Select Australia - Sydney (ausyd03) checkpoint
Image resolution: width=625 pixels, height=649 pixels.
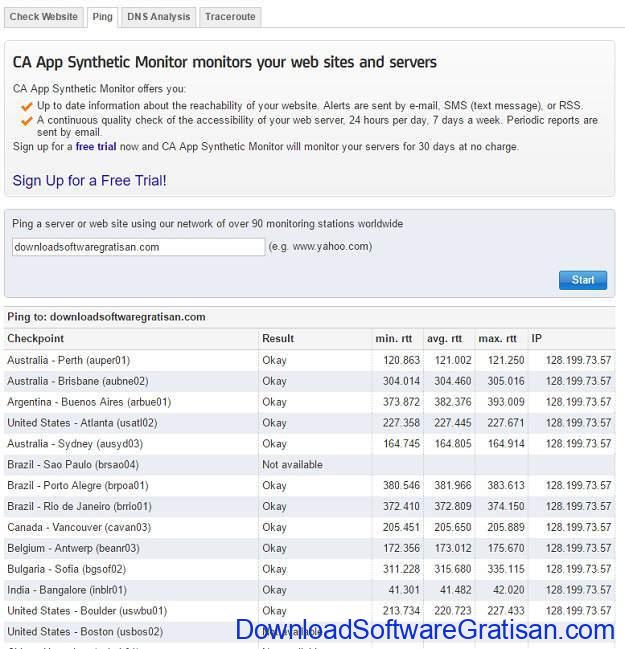75,444
